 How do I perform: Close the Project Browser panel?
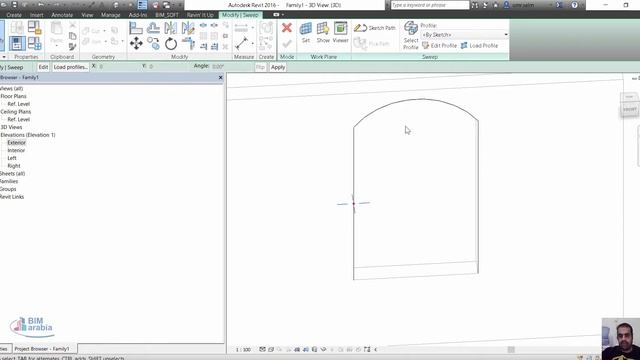pyautogui.click(x=220, y=78)
